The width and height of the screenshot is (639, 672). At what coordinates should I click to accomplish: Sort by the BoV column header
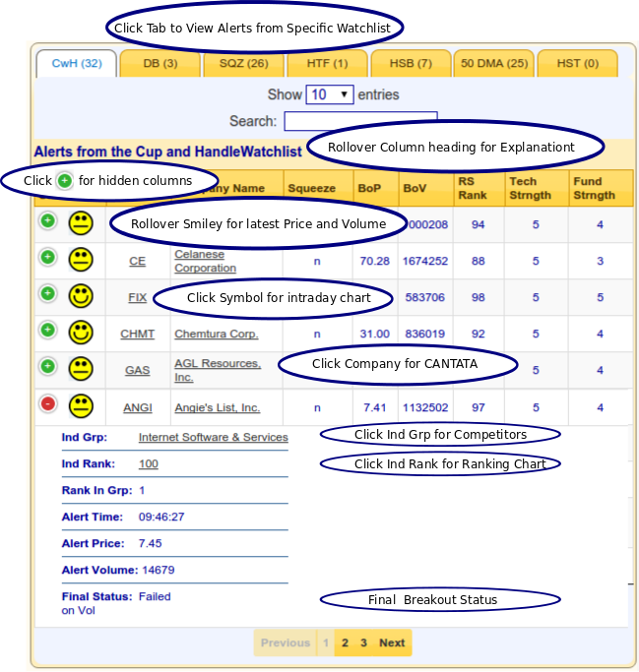click(426, 188)
